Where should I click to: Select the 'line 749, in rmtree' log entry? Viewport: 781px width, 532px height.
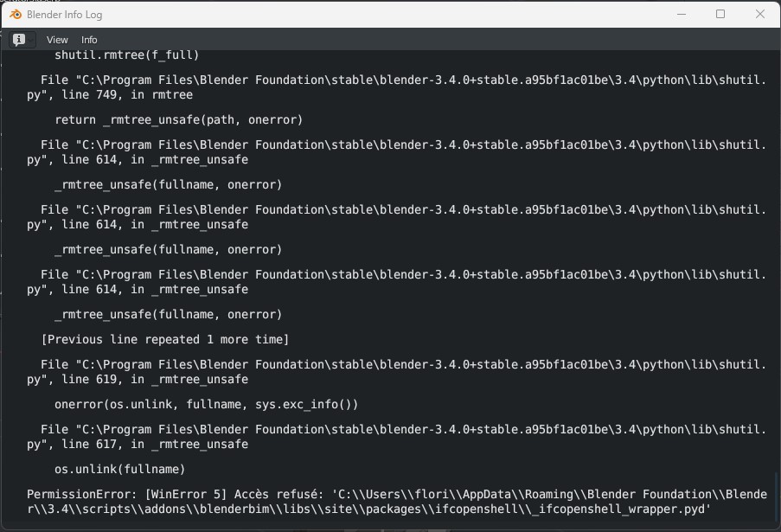click(396, 87)
